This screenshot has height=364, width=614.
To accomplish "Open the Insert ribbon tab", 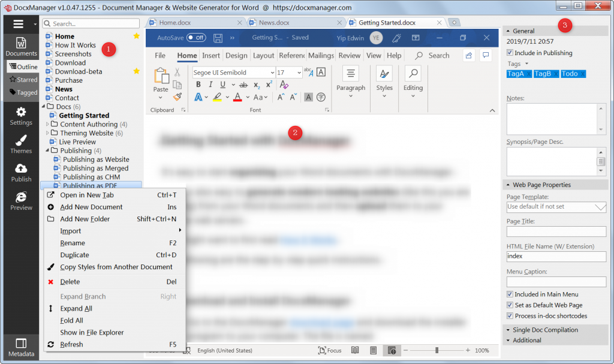I will pyautogui.click(x=210, y=56).
